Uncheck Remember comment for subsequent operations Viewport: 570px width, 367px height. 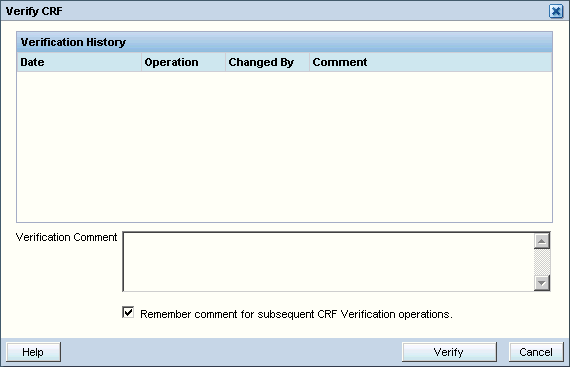[128, 312]
